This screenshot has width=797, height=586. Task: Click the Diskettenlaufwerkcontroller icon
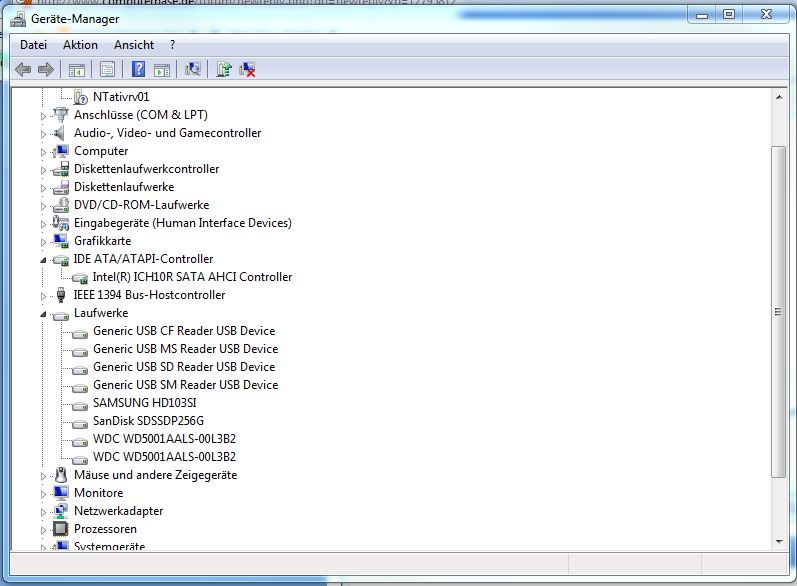pos(61,169)
